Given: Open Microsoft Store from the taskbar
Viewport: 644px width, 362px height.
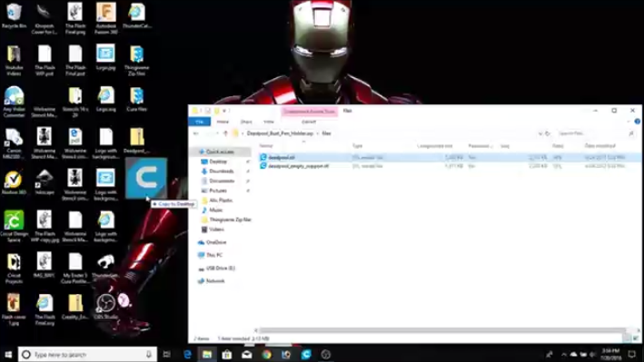Looking at the screenshot, I should (x=227, y=355).
